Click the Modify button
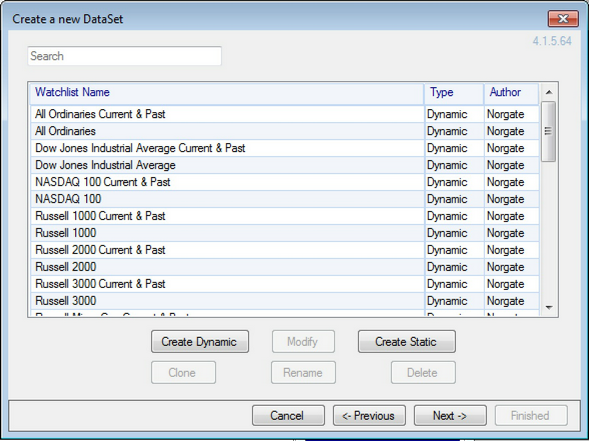 303,341
